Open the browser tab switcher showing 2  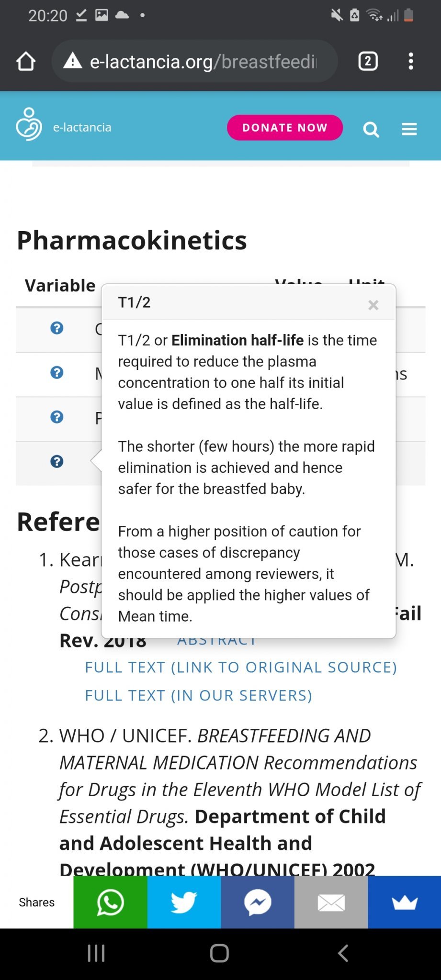click(368, 61)
